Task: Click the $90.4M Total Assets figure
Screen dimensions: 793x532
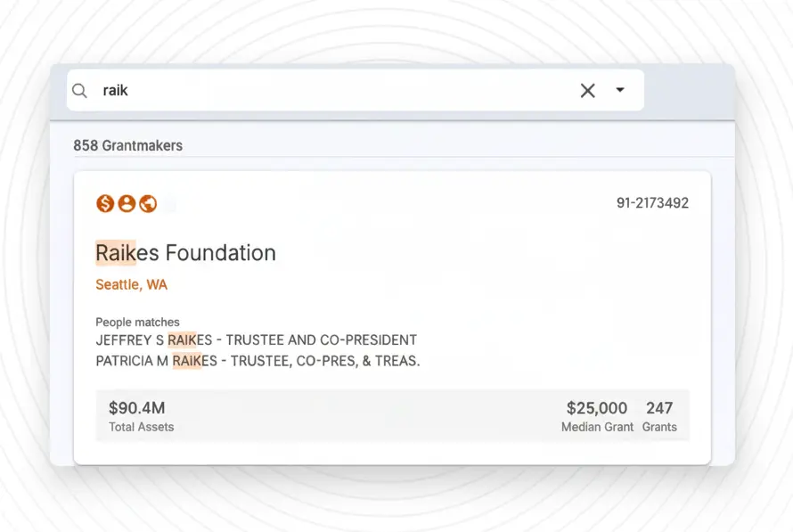Action: [136, 408]
